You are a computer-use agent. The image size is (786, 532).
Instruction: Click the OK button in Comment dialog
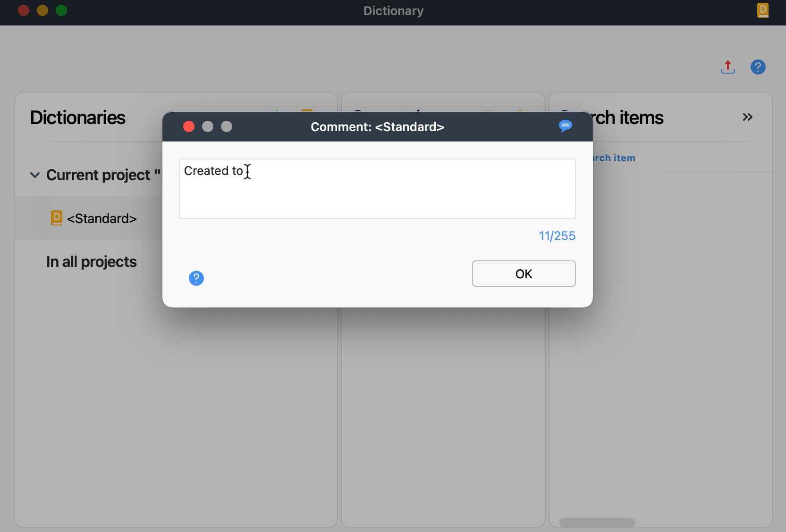(524, 274)
